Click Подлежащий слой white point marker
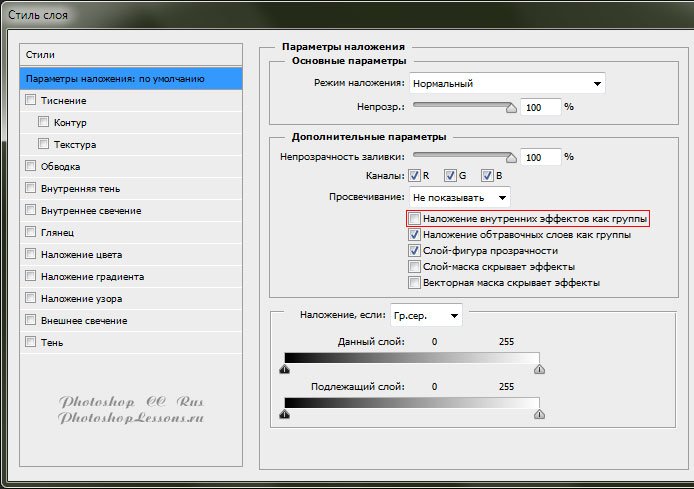The width and height of the screenshot is (694, 489). click(540, 414)
